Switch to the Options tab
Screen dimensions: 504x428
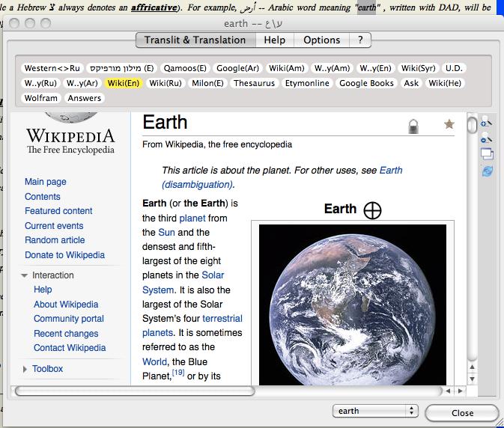321,40
